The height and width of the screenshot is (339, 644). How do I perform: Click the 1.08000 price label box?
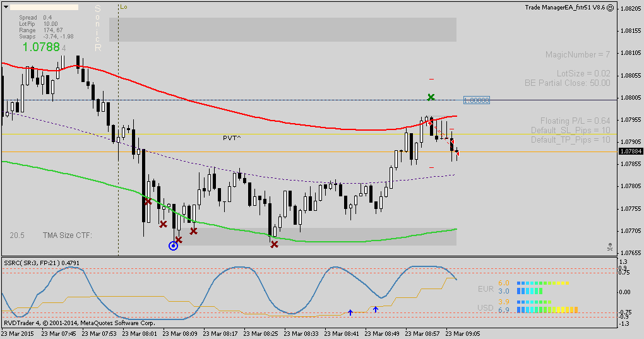point(477,100)
